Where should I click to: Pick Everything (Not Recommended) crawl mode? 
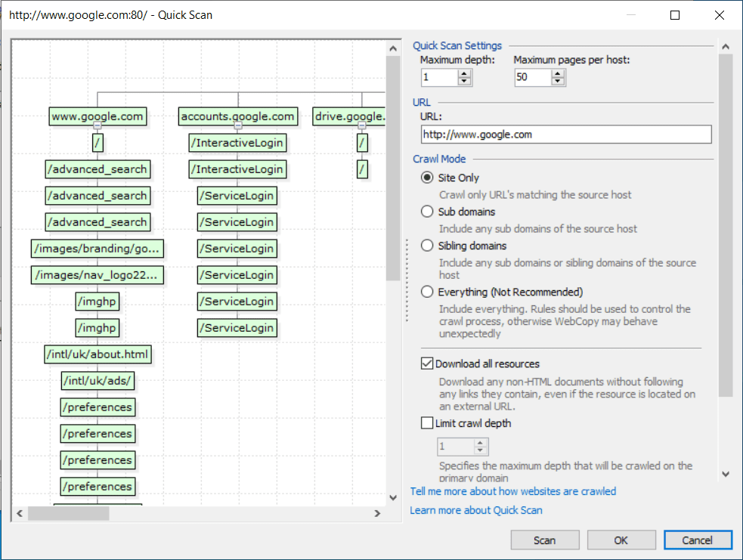(427, 292)
